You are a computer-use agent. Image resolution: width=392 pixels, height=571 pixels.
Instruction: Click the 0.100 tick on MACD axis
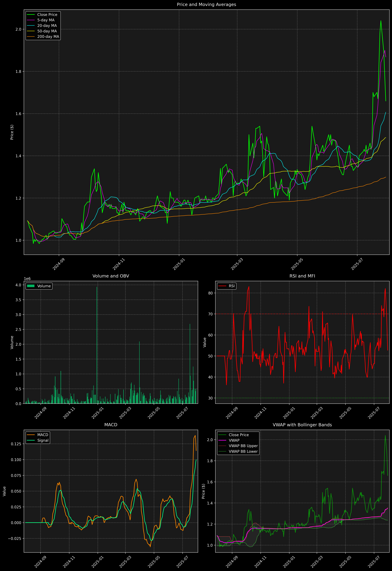[16, 460]
